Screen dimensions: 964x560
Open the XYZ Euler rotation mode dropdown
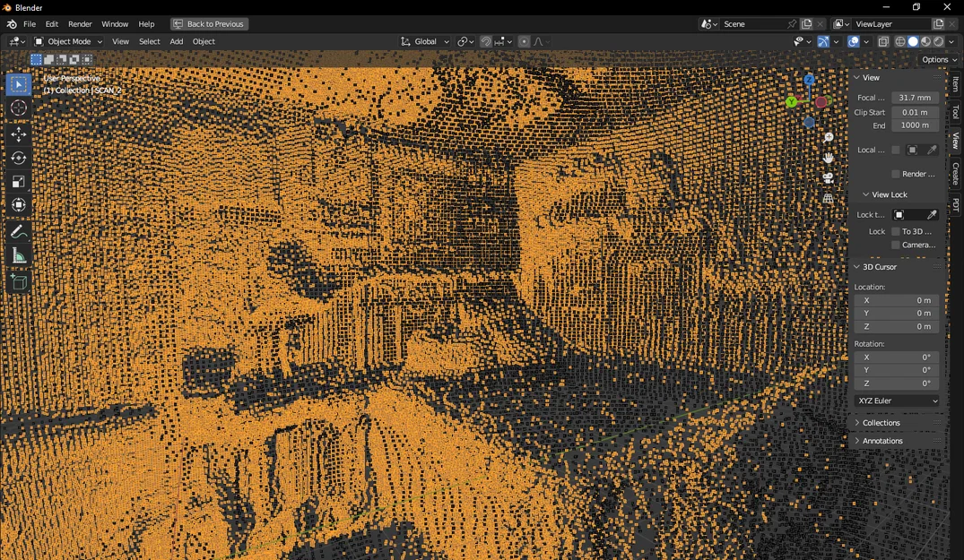point(897,401)
